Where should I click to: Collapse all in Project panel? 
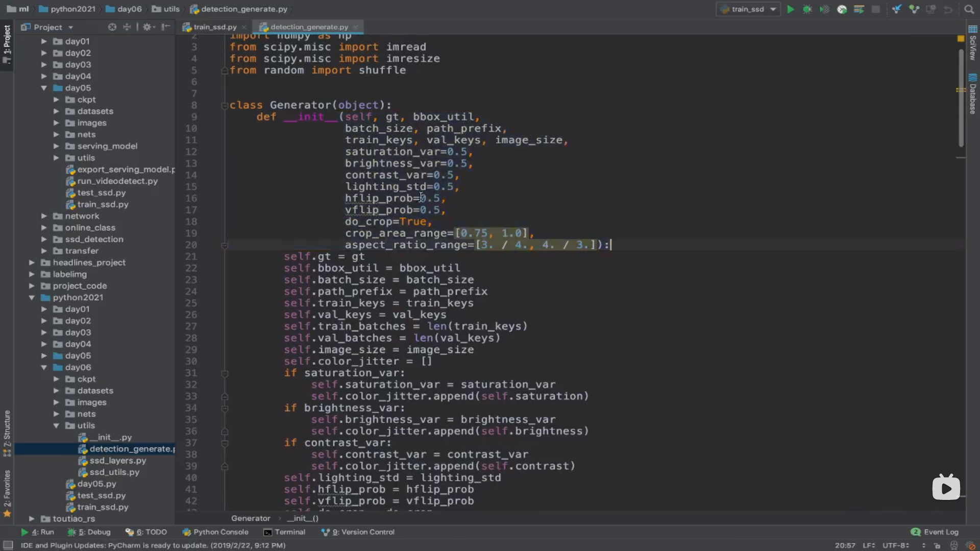(127, 27)
